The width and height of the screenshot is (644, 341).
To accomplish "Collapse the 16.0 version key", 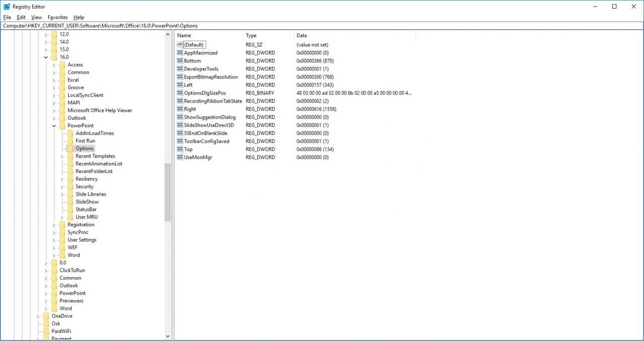I will (46, 57).
